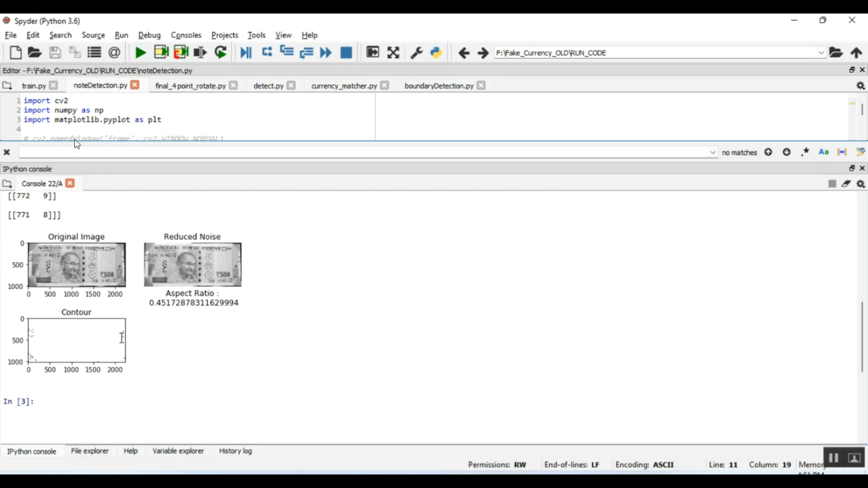Toggle case sensitive search option
This screenshot has height=488, width=868.
[x=823, y=152]
